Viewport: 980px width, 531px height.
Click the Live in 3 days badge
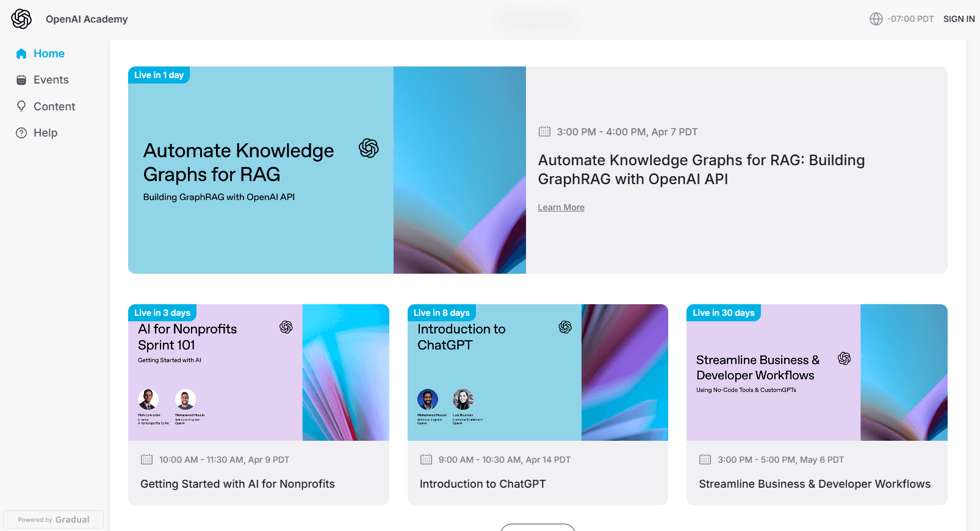click(x=162, y=313)
